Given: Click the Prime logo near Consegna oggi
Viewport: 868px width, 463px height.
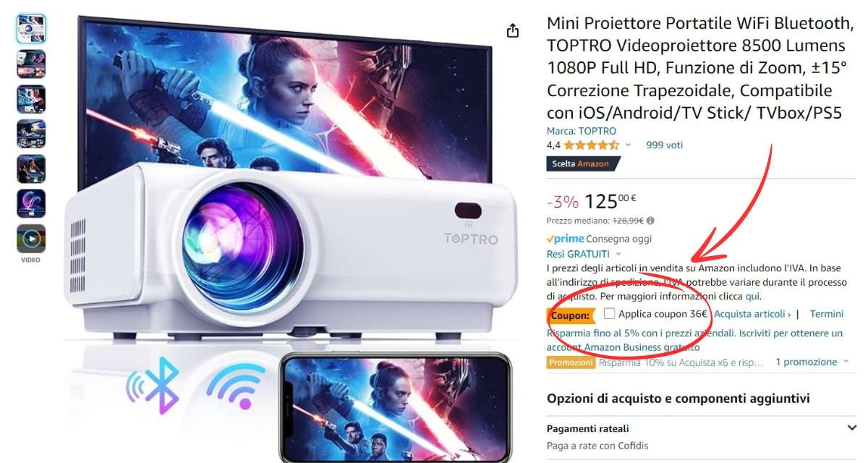Looking at the screenshot, I should [566, 239].
